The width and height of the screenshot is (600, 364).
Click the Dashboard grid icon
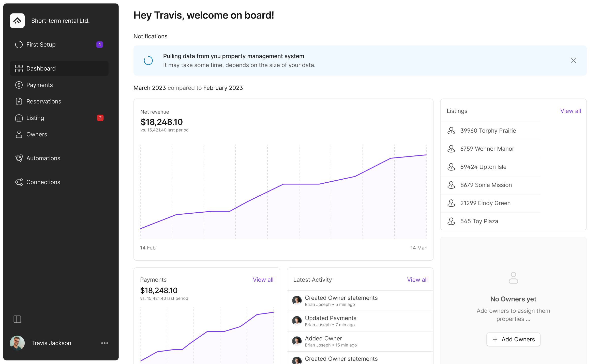click(x=19, y=68)
